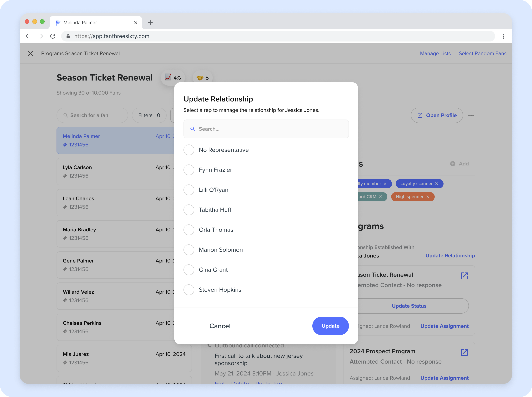Cancel the Update Relationship dialog
Image resolution: width=532 pixels, height=397 pixels.
click(220, 326)
